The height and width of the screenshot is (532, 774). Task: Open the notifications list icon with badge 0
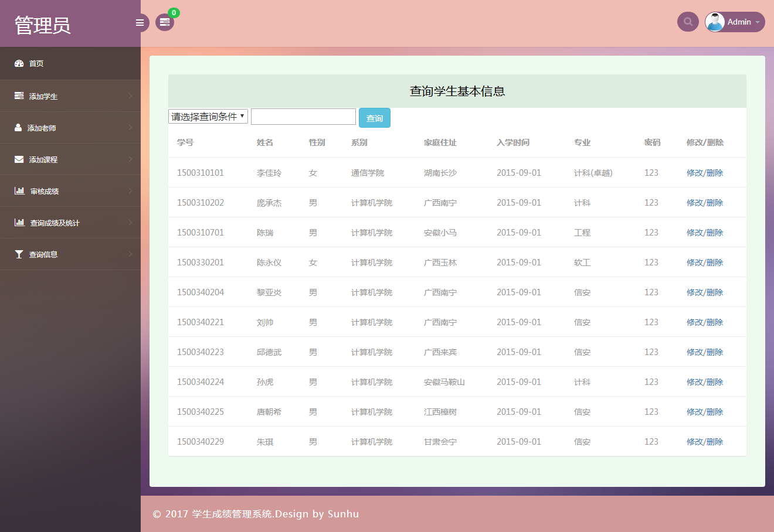coord(165,22)
